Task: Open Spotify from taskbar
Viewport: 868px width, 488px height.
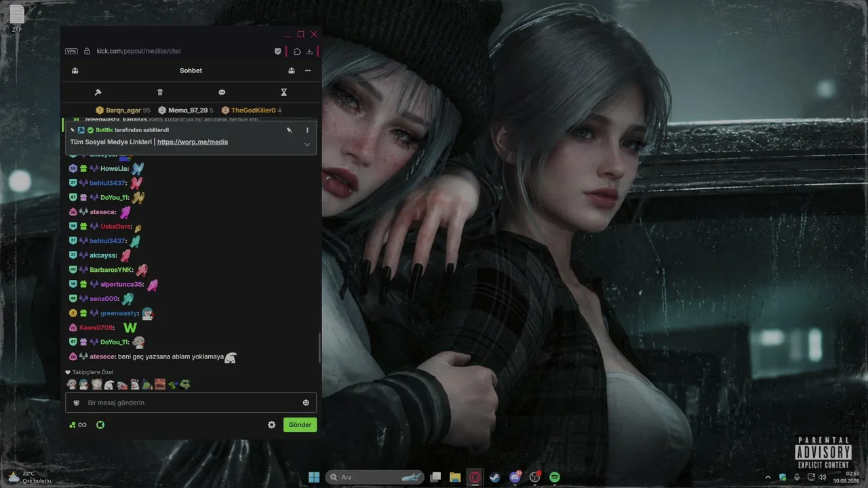Action: [555, 477]
